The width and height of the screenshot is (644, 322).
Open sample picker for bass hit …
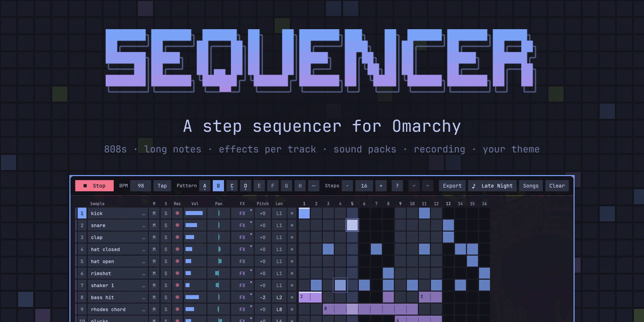point(144,298)
